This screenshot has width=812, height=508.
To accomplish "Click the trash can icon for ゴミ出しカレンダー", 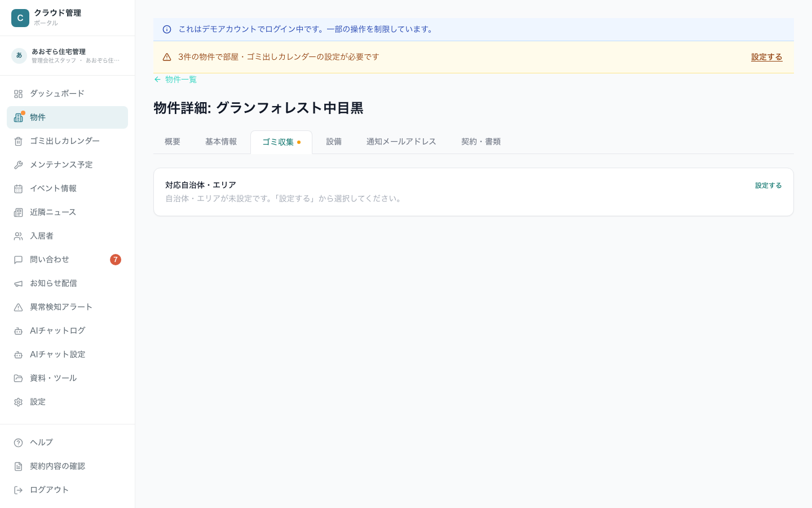I will (18, 141).
